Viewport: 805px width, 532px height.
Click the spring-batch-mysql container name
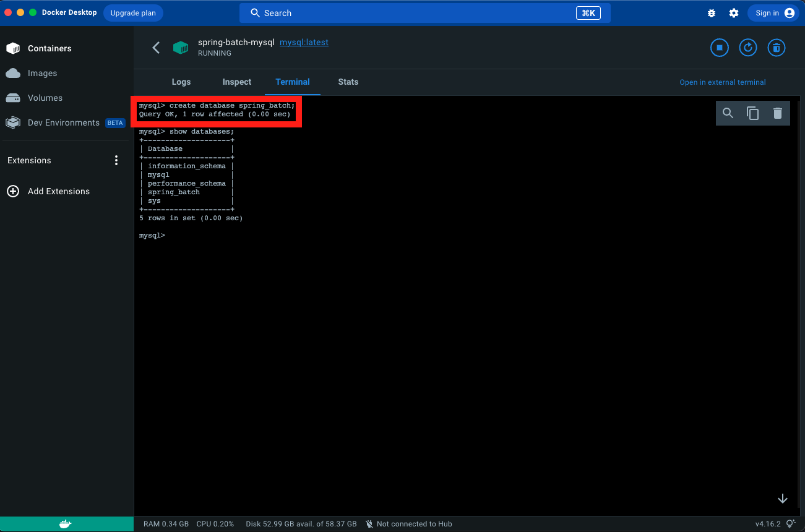tap(236, 43)
